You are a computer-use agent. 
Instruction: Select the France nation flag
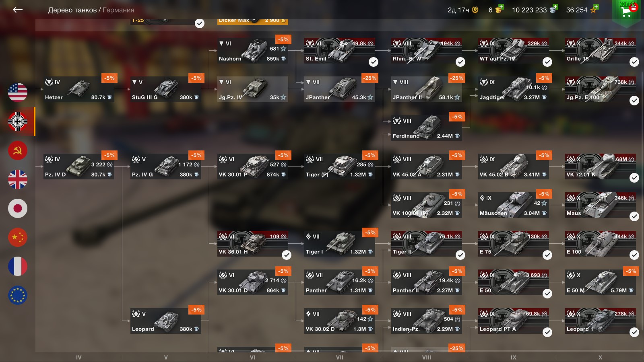tap(18, 266)
